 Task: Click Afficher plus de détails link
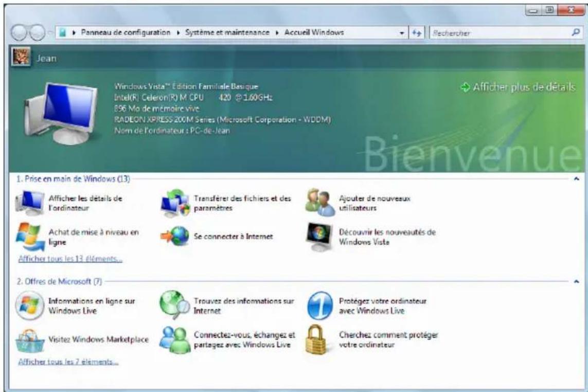coord(524,87)
